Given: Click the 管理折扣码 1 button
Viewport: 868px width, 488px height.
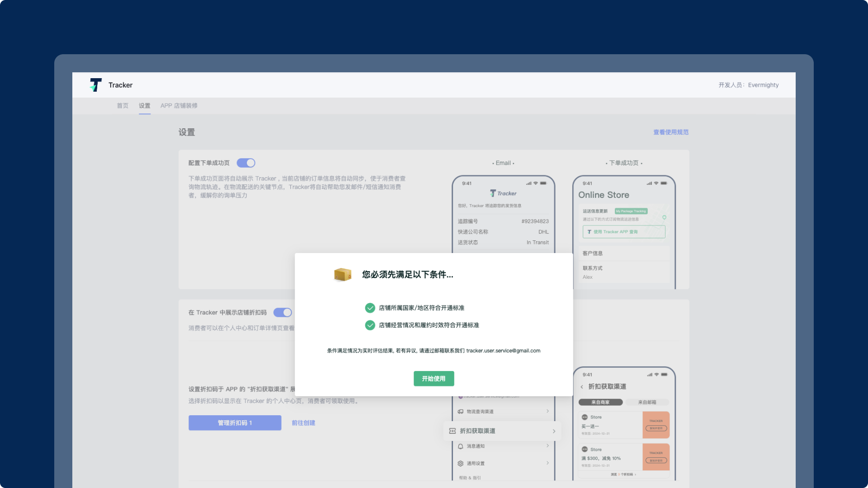Looking at the screenshot, I should (235, 423).
